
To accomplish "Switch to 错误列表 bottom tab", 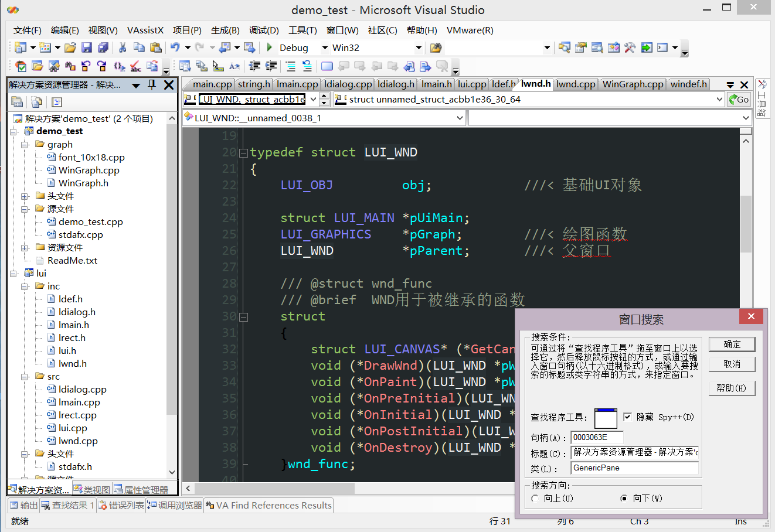I will coord(121,505).
